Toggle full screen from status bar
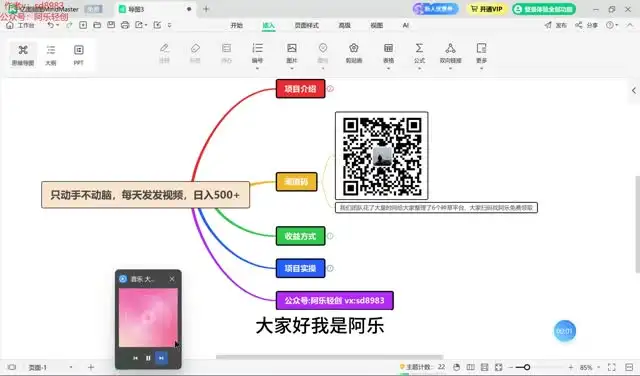Screen dimensions: 640x376 click(611, 367)
